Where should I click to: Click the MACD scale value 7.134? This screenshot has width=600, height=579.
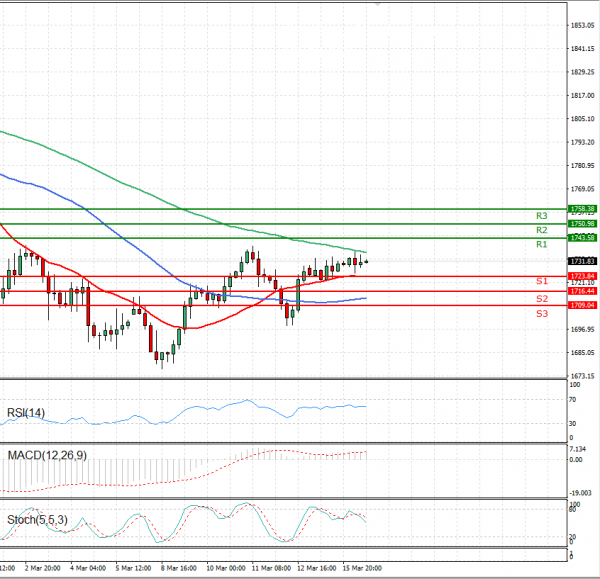577,449
